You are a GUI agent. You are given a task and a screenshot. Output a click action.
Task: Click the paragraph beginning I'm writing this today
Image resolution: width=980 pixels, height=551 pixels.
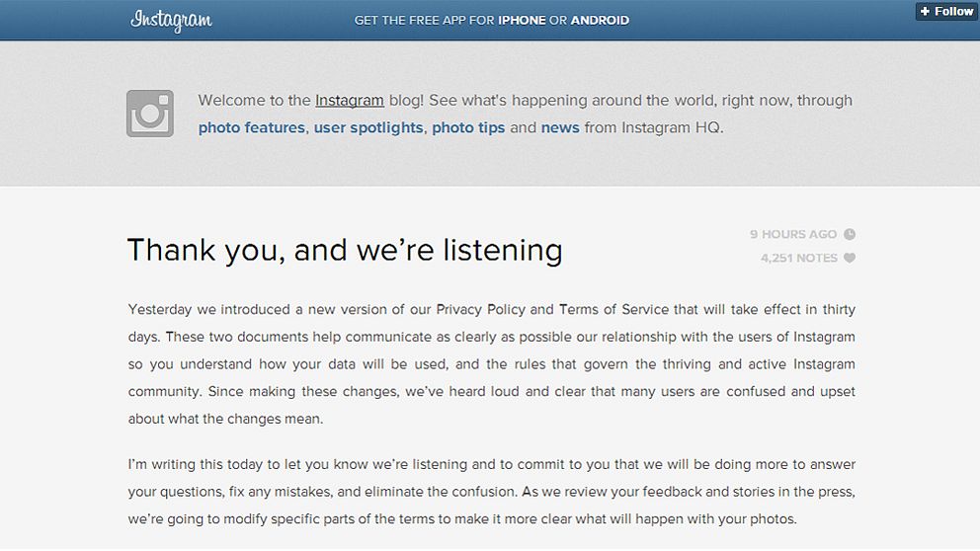click(491, 492)
